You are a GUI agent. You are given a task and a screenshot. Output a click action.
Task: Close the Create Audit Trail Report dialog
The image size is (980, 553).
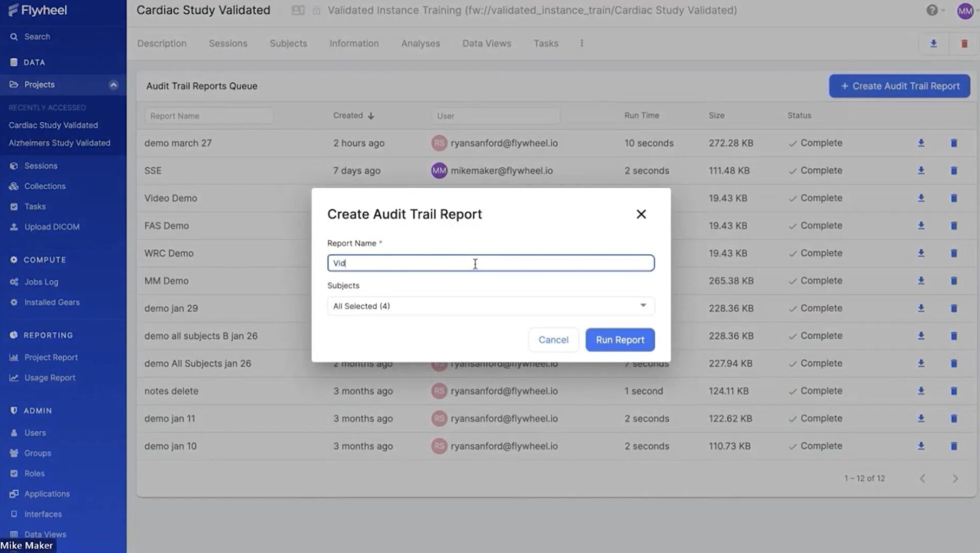click(641, 214)
